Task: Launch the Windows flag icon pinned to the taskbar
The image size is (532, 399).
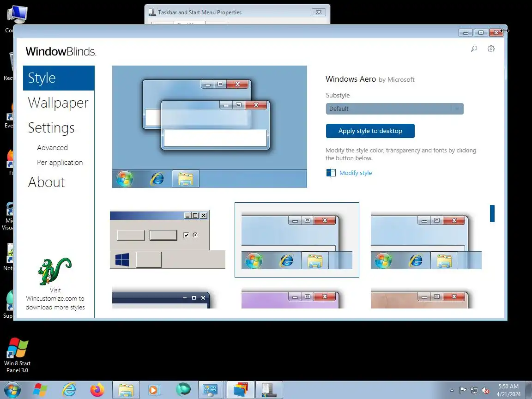Action: 40,390
